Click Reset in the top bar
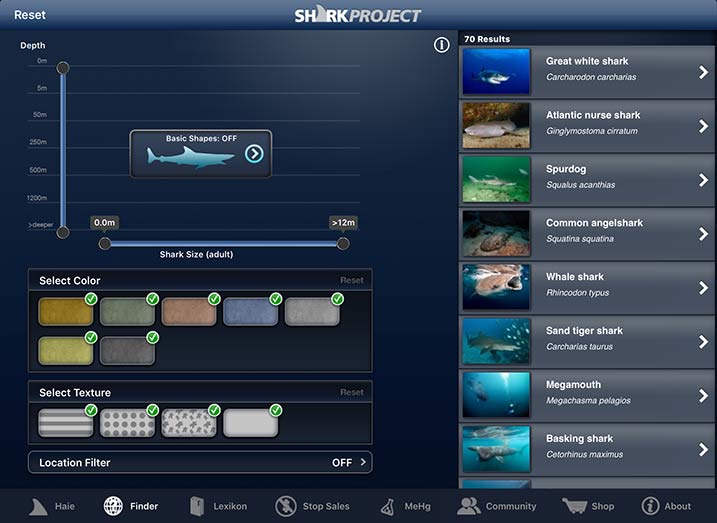The width and height of the screenshot is (717, 523). 30,15
